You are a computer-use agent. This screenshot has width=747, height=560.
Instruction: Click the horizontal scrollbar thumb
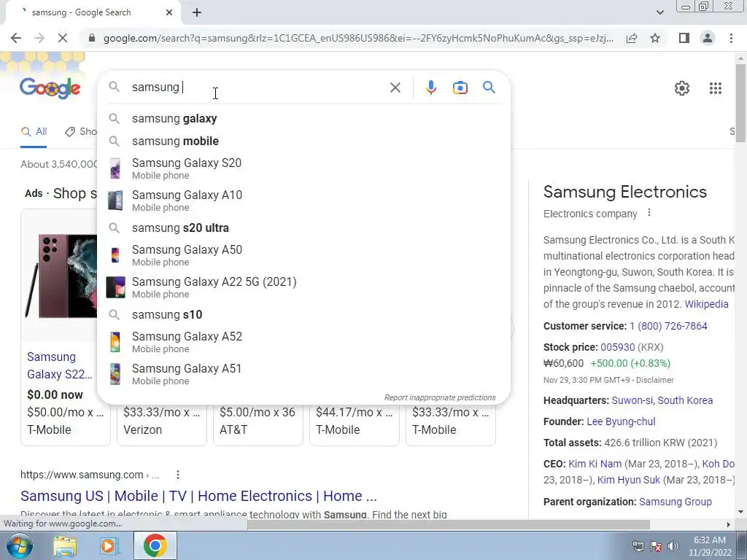(449, 524)
